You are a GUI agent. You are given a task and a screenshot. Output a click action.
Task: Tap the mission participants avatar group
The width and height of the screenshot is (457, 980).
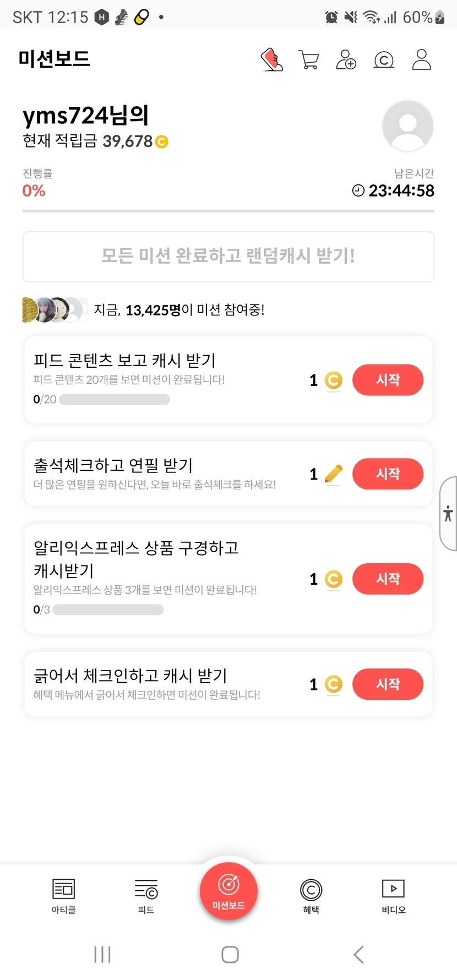click(55, 310)
